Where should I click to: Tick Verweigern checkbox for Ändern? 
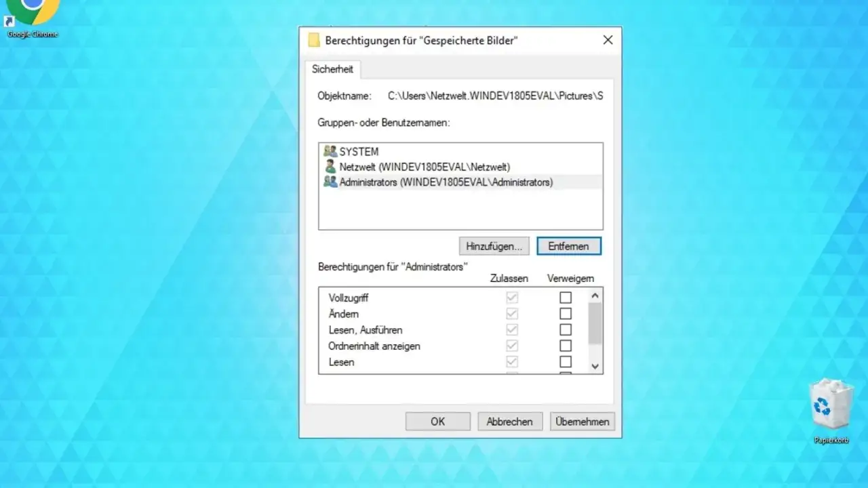[x=566, y=314]
